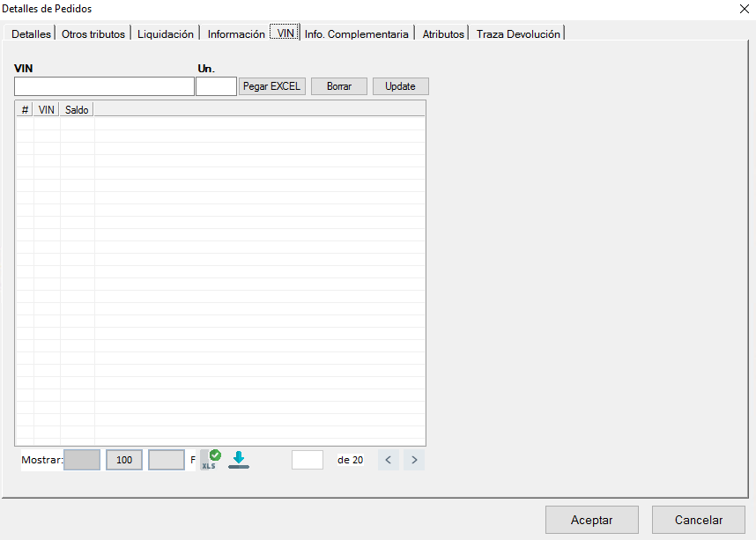Go to the previous page arrow
Viewport: 756px width, 540px height.
[x=389, y=460]
